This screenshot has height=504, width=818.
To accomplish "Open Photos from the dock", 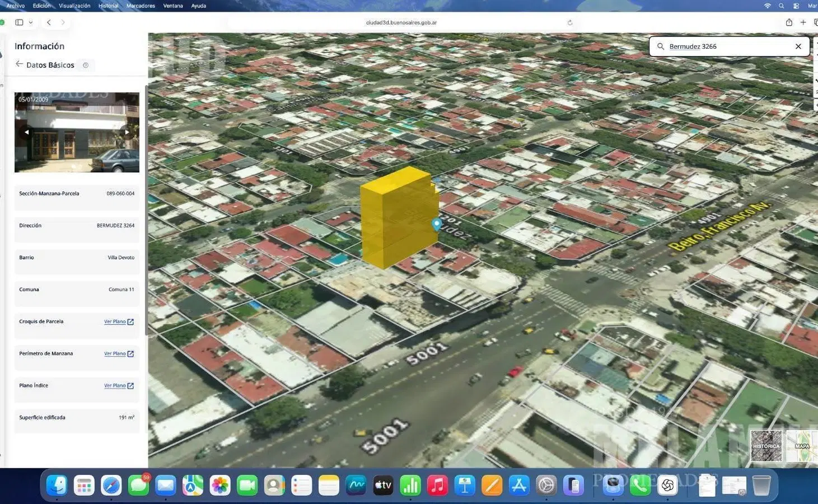I will (x=220, y=485).
